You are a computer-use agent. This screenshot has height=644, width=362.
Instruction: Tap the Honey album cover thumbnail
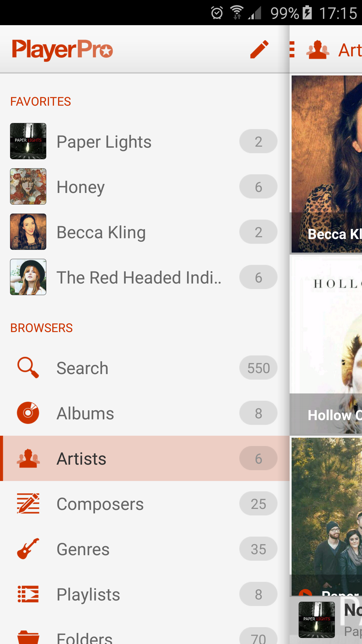point(28,186)
